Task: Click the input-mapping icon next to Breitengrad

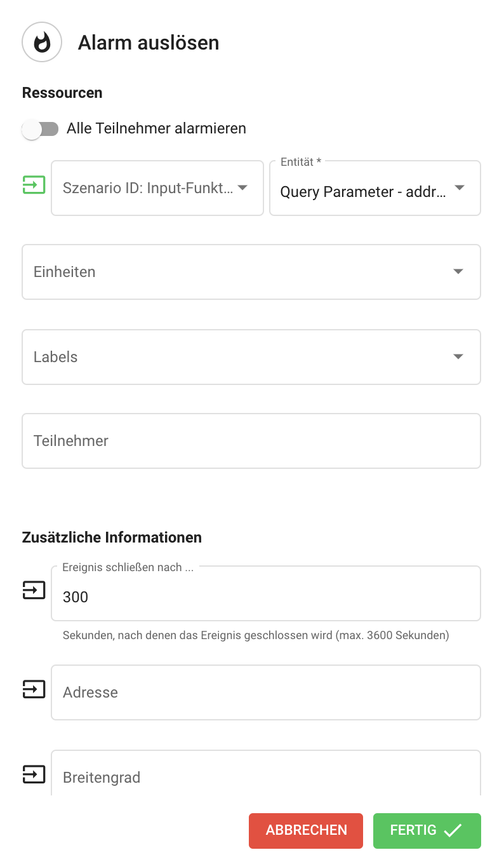Action: tap(34, 774)
